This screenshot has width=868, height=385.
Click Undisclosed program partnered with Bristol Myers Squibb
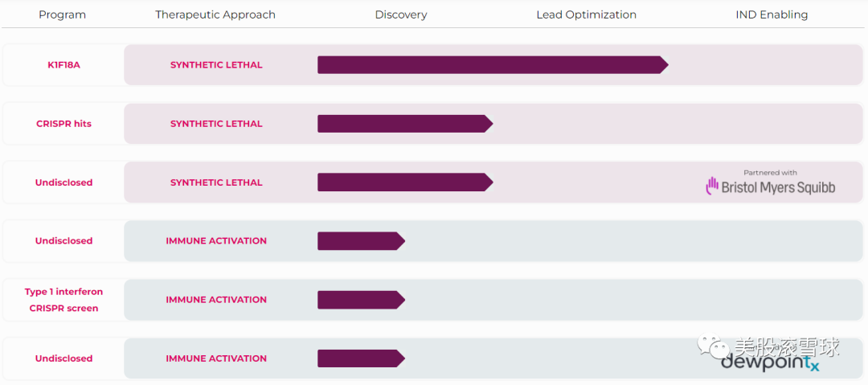pos(63,182)
